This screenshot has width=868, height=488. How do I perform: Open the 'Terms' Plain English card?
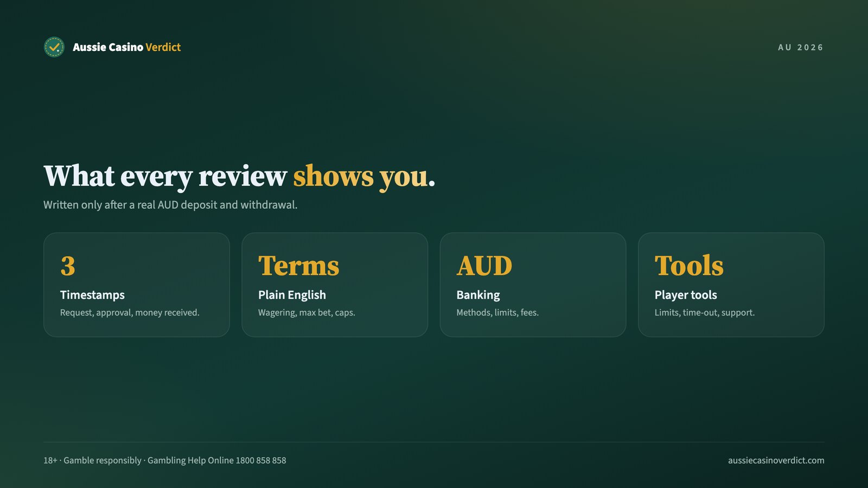[335, 285]
